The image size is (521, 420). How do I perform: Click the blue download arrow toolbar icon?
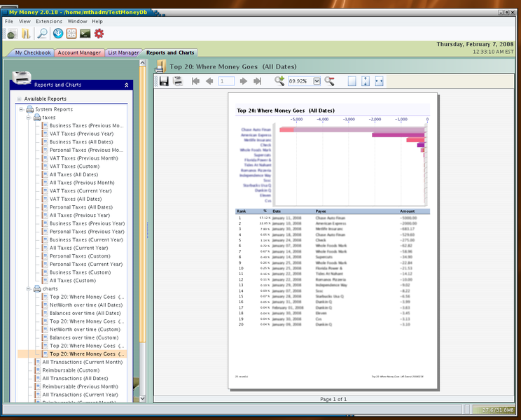pos(58,34)
